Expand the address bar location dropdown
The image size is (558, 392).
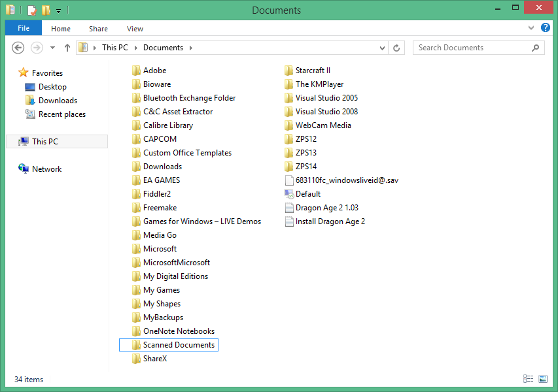click(x=381, y=48)
